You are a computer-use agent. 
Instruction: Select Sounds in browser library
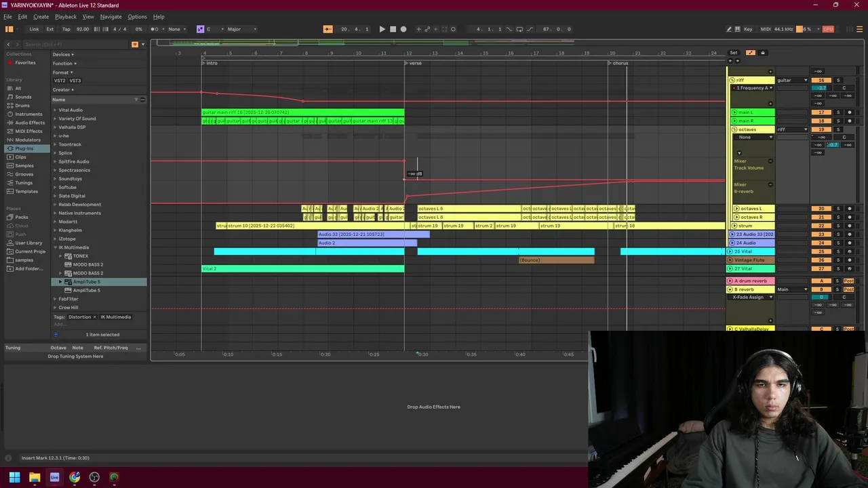point(23,97)
